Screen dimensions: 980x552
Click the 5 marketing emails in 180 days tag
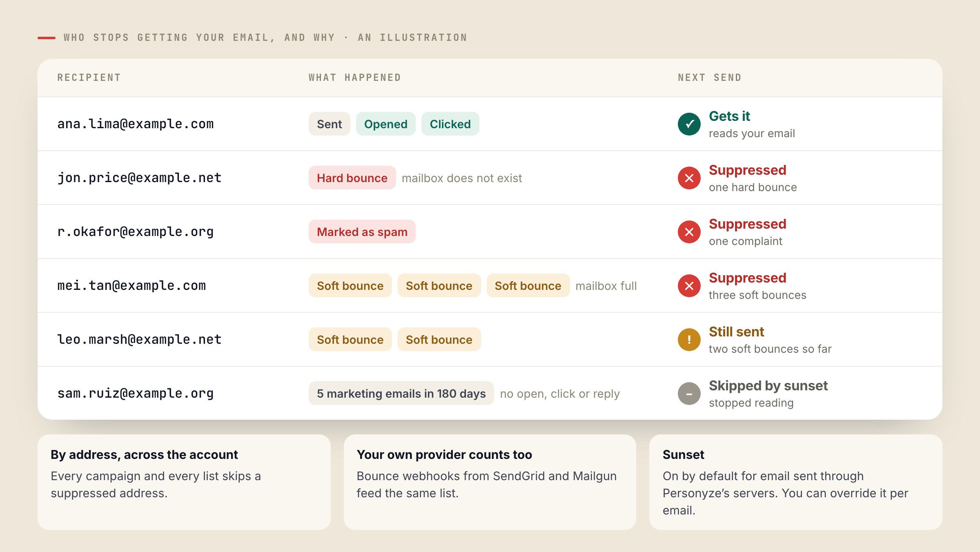tap(401, 393)
